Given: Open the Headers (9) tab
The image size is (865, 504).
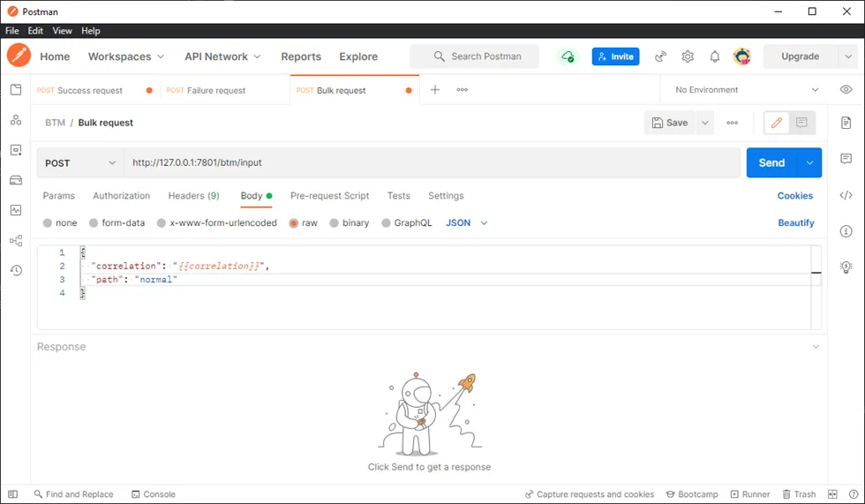Looking at the screenshot, I should 193,196.
